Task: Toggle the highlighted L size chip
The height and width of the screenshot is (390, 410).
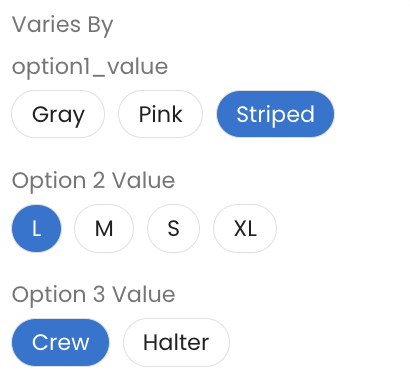Action: click(x=36, y=228)
